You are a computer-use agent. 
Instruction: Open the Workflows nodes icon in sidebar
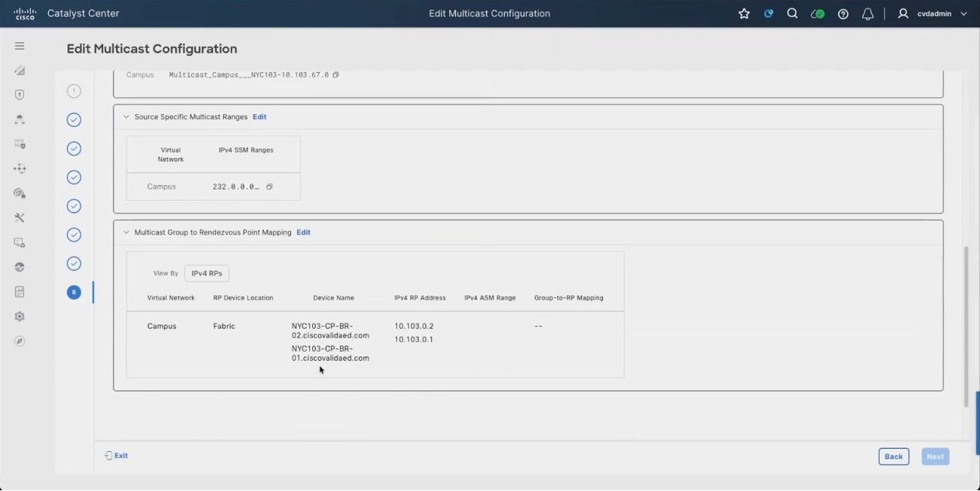click(20, 168)
